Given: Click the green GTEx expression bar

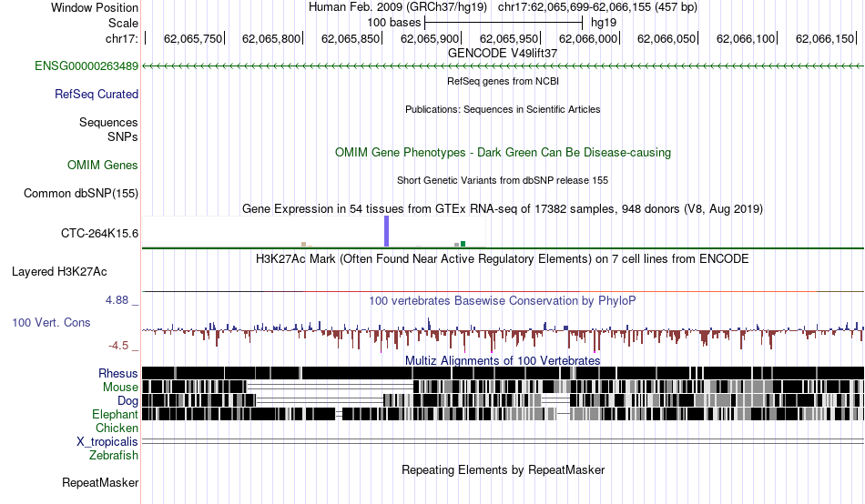Looking at the screenshot, I should point(463,245).
